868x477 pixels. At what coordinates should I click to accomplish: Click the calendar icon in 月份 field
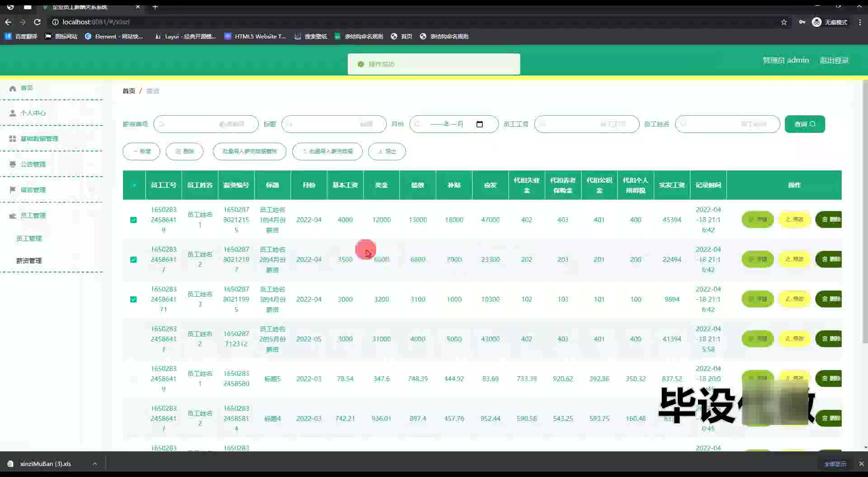(x=480, y=124)
